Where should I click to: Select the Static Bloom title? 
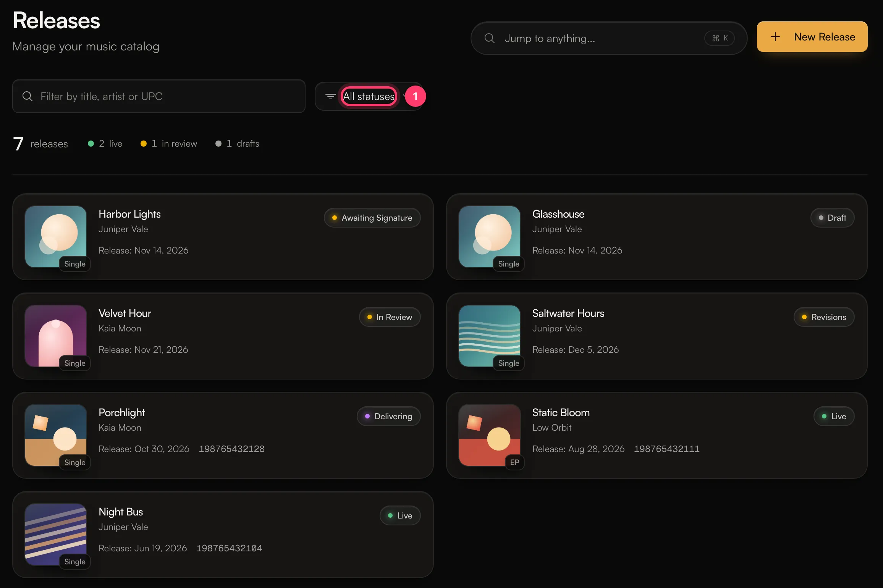[x=561, y=413]
